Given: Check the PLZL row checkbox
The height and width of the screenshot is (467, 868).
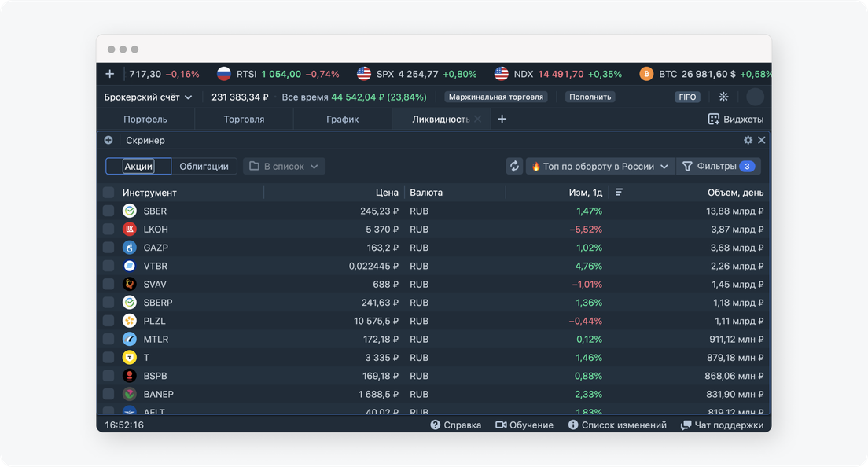Looking at the screenshot, I should pos(108,320).
